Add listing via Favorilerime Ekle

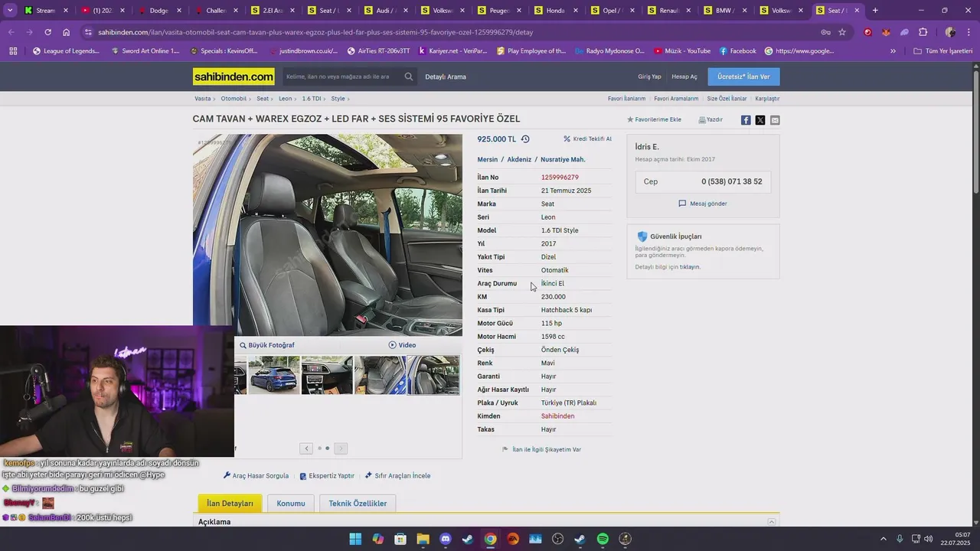(654, 119)
